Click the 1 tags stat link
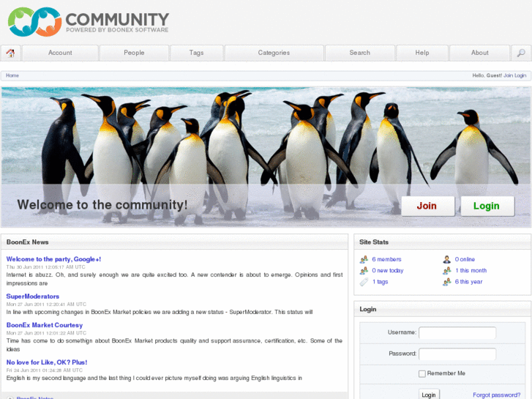Viewport: 532px width, 399px height. pyautogui.click(x=380, y=282)
